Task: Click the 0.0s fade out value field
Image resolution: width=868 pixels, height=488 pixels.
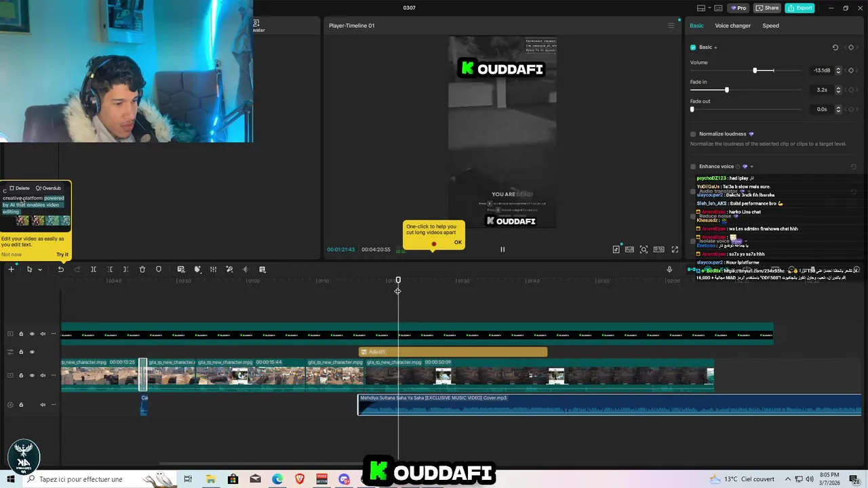Action: click(821, 109)
